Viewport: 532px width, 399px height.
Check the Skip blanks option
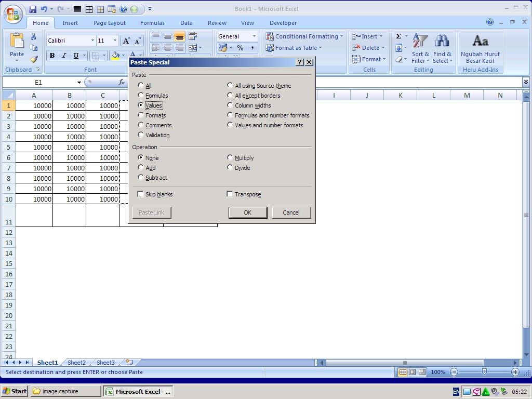(x=140, y=194)
